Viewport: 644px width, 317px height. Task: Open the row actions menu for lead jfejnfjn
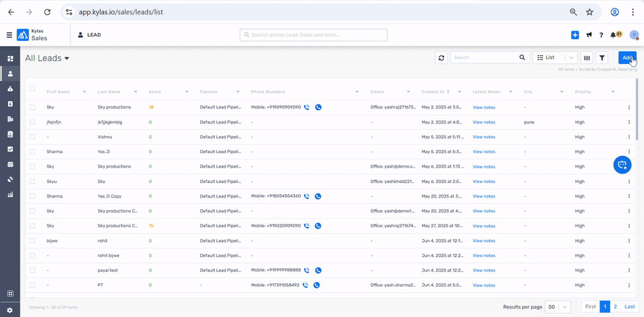pos(629,122)
